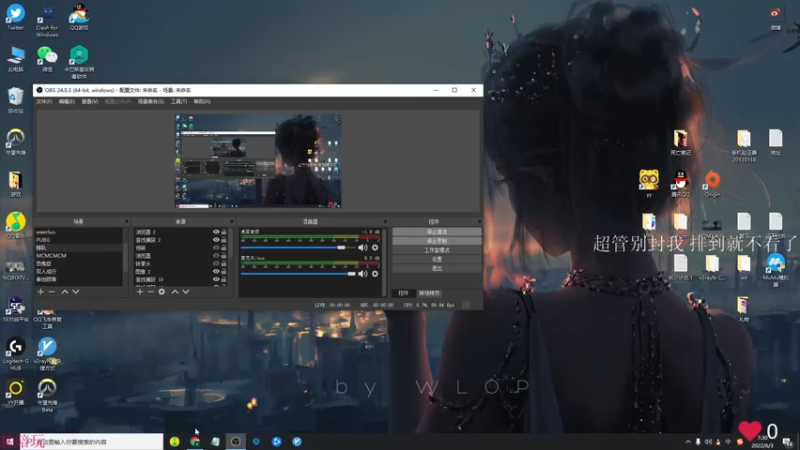This screenshot has width=800, height=450.
Task: Select the PUBG scene
Action: pyautogui.click(x=79, y=240)
